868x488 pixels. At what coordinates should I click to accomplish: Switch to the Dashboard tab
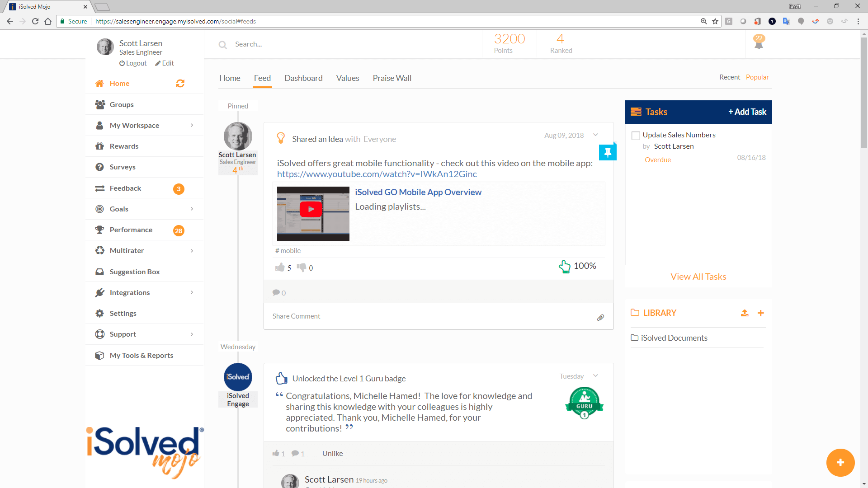pyautogui.click(x=303, y=78)
